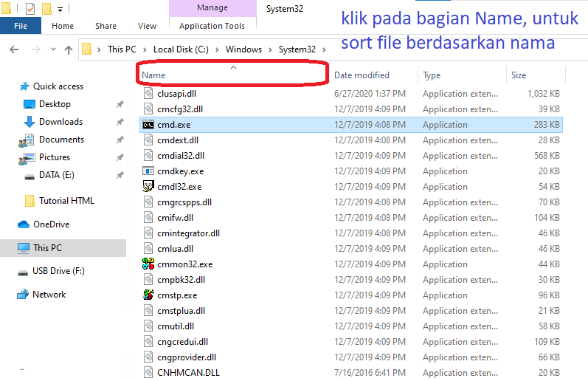Click pin icon next to Pictures

[x=120, y=157]
